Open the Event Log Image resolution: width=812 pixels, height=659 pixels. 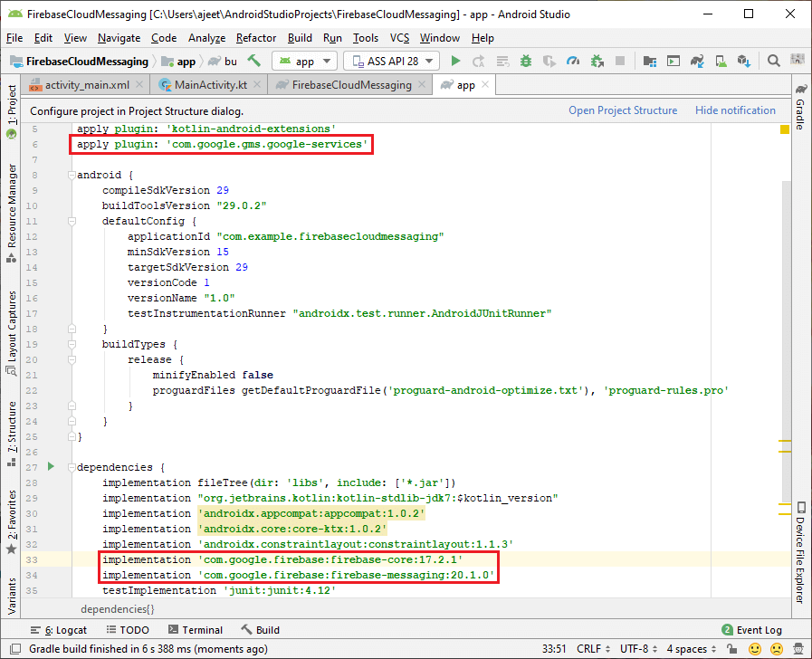(x=752, y=630)
